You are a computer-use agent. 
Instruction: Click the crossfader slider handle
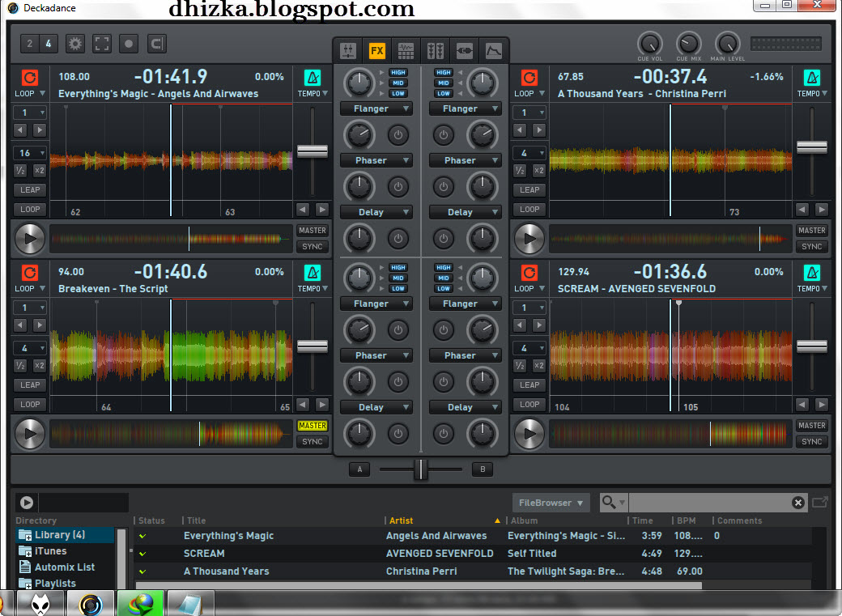(x=420, y=469)
